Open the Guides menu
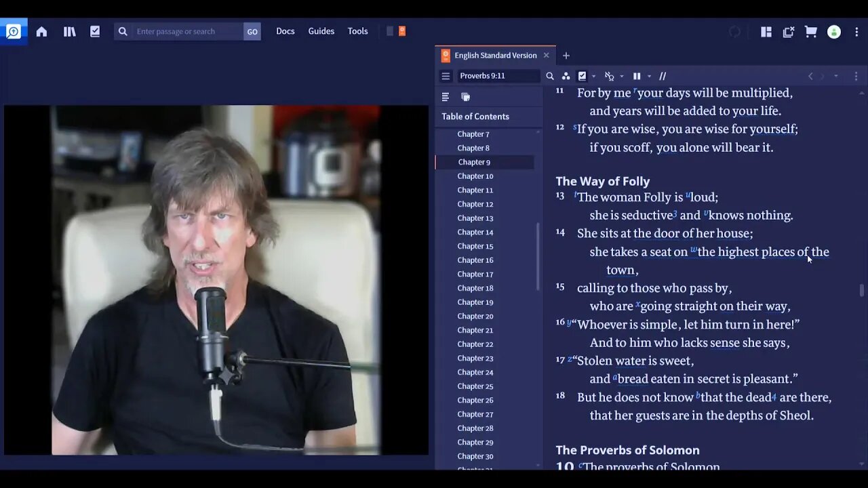 [x=321, y=31]
